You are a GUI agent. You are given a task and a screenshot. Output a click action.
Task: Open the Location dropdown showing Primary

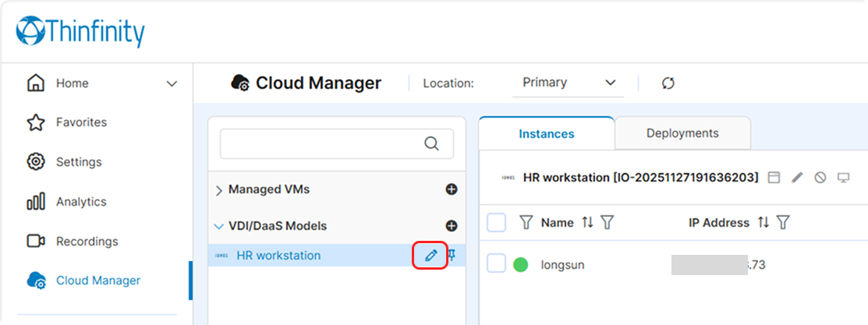(568, 83)
